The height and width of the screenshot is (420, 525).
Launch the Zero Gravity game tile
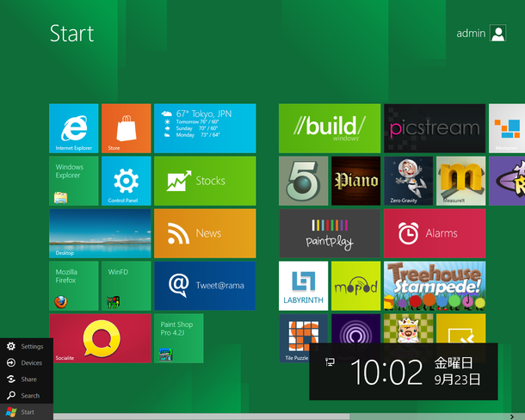coord(409,181)
